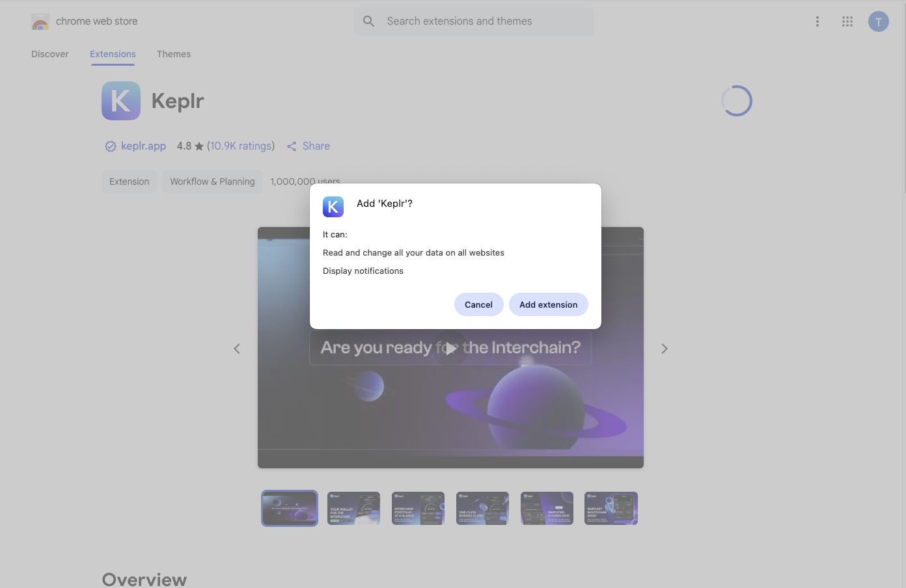The height and width of the screenshot is (588, 906).
Task: Open the keplr.app publisher link
Action: tap(143, 146)
